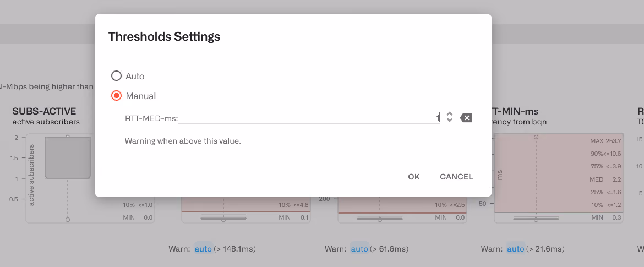644x267 pixels.
Task: Click the Thresholds Settings dialog title
Action: (x=164, y=36)
